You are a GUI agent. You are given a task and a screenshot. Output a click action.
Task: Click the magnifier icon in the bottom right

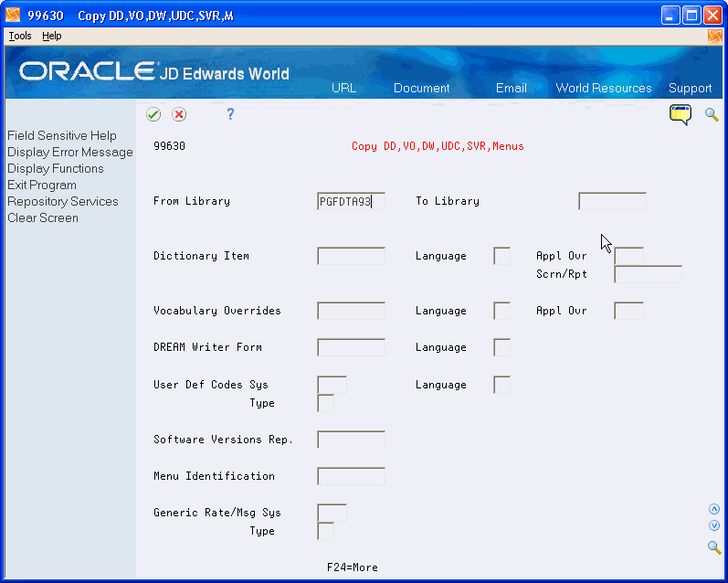714,547
